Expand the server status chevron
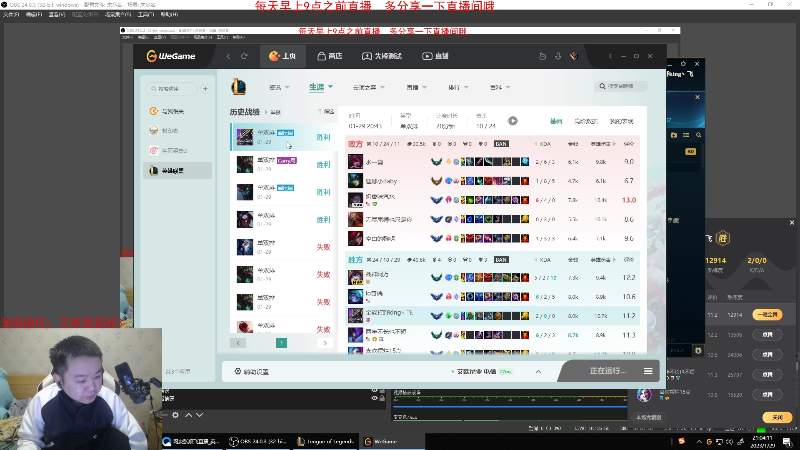 point(538,371)
